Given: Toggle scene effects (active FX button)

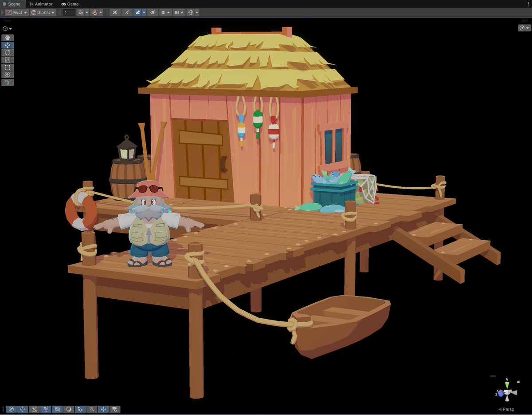Looking at the screenshot, I should 137,12.
